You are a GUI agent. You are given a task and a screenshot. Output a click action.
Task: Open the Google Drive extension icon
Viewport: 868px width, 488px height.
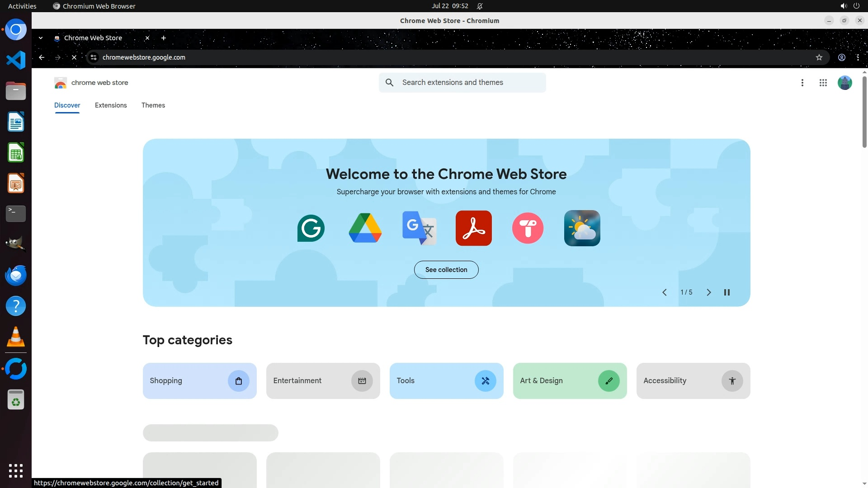(x=365, y=228)
